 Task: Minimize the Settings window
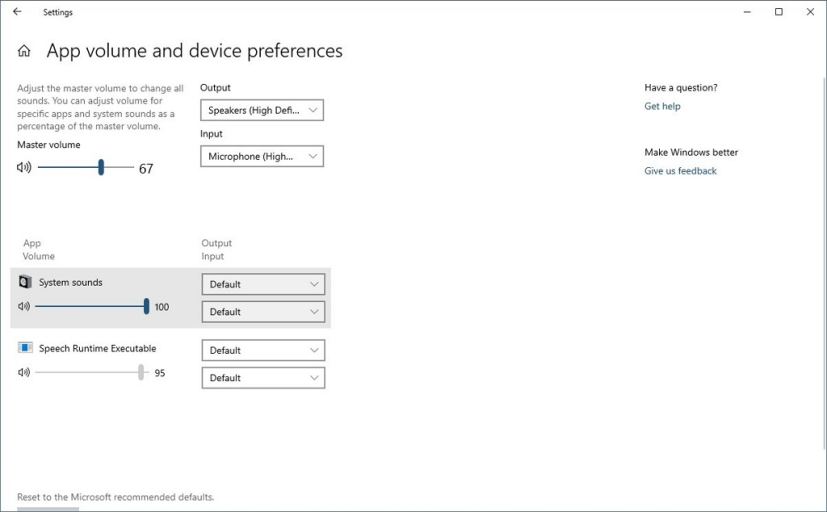[x=747, y=12]
